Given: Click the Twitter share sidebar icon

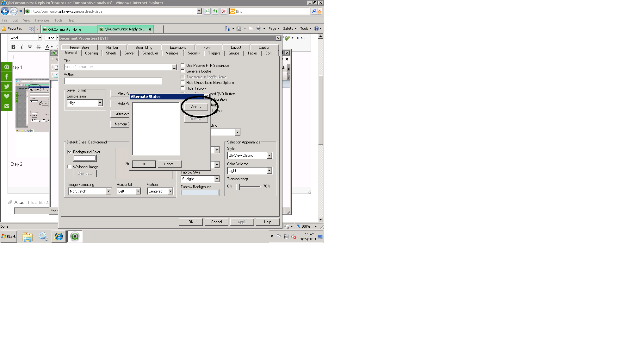Looking at the screenshot, I should [6, 86].
